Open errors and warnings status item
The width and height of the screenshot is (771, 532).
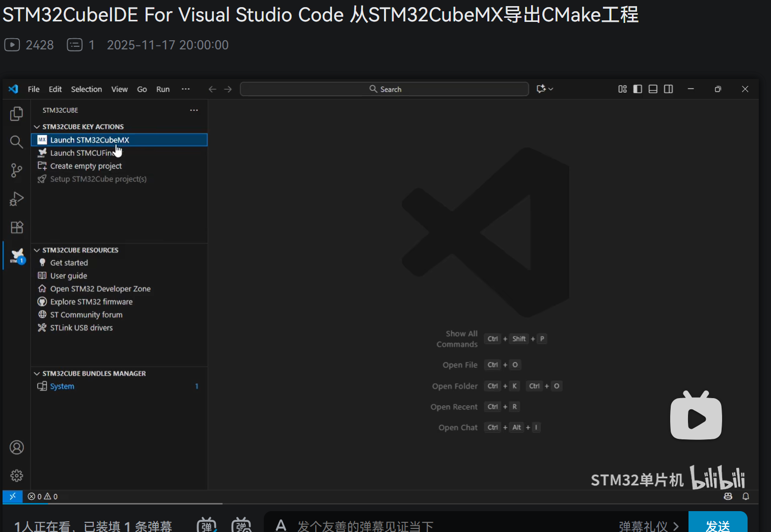pos(43,496)
